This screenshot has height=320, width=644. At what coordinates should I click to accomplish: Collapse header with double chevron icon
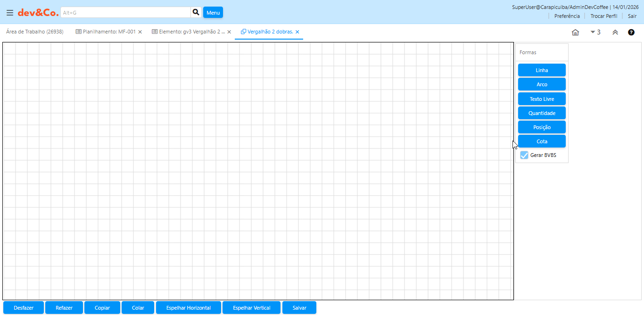615,33
